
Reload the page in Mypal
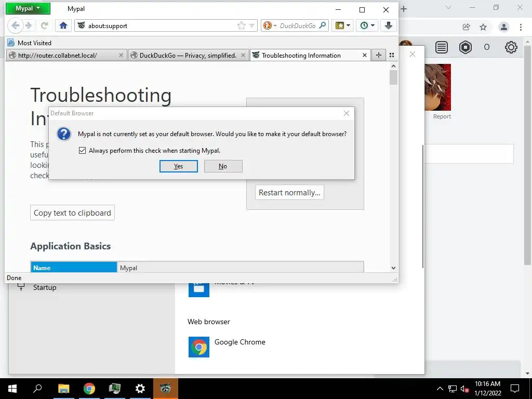(x=44, y=25)
